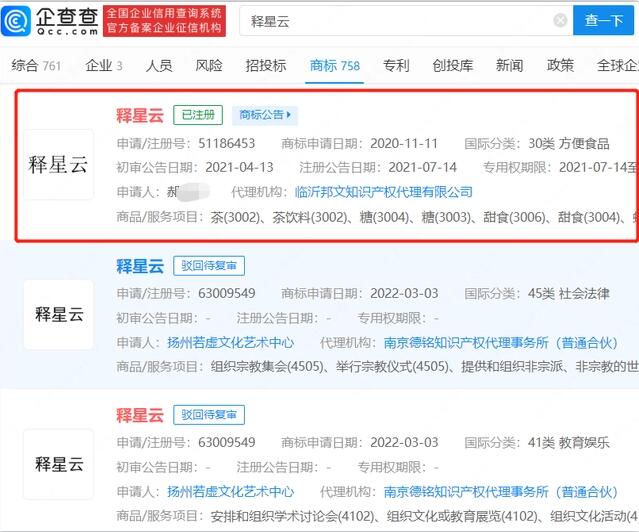The height and width of the screenshot is (532, 639).
Task: Clear the search box with the X icon
Action: click(x=560, y=20)
